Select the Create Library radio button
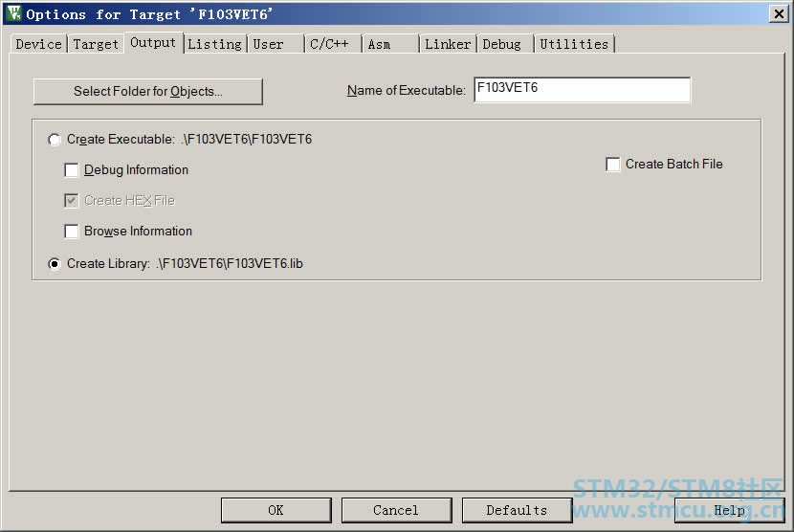 [55, 264]
